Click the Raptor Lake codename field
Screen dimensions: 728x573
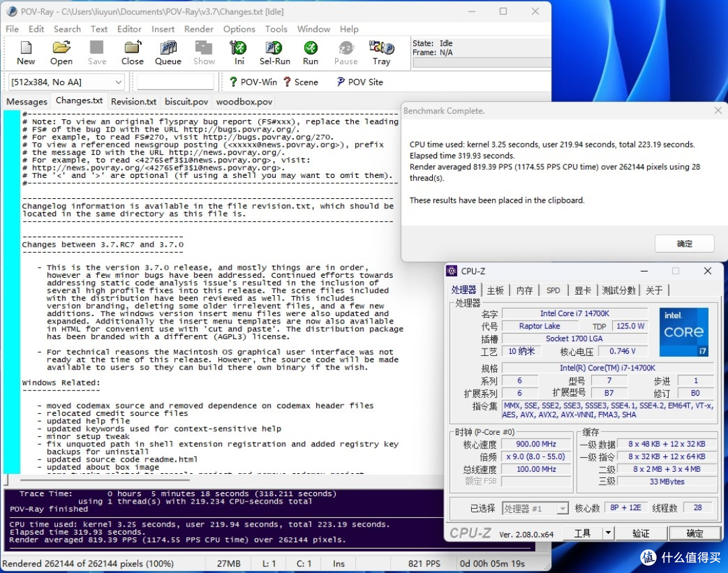(539, 326)
